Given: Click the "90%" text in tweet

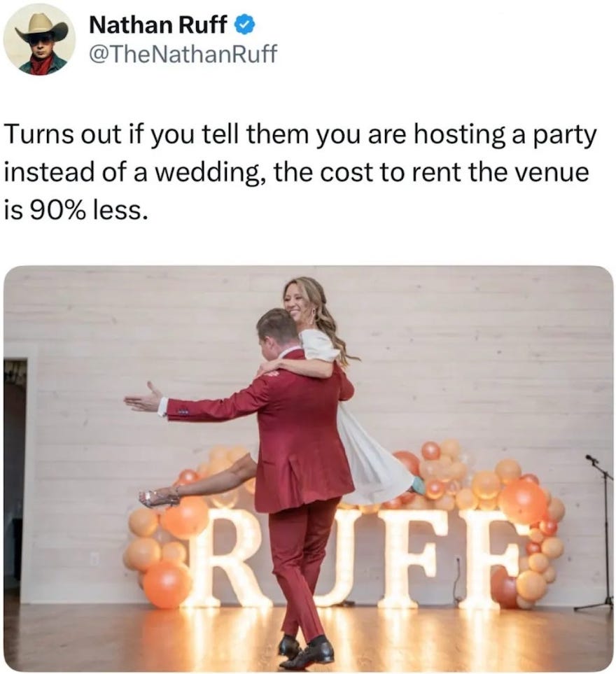Looking at the screenshot, I should coord(57,210).
